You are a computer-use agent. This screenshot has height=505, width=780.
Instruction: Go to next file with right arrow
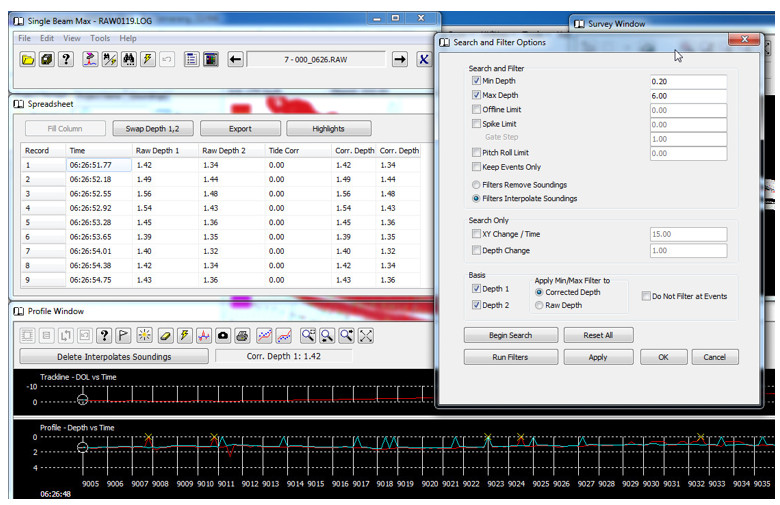pyautogui.click(x=399, y=60)
